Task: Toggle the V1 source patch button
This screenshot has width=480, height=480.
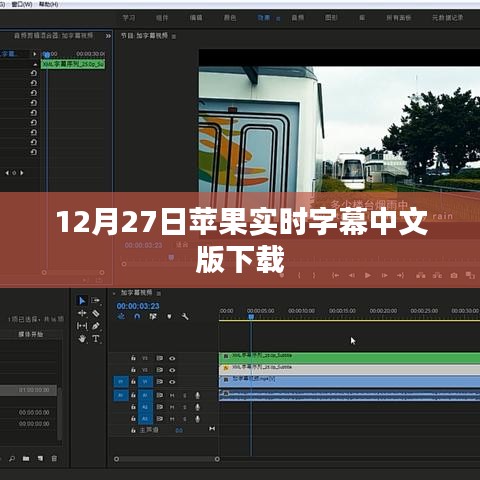Action: tap(121, 382)
